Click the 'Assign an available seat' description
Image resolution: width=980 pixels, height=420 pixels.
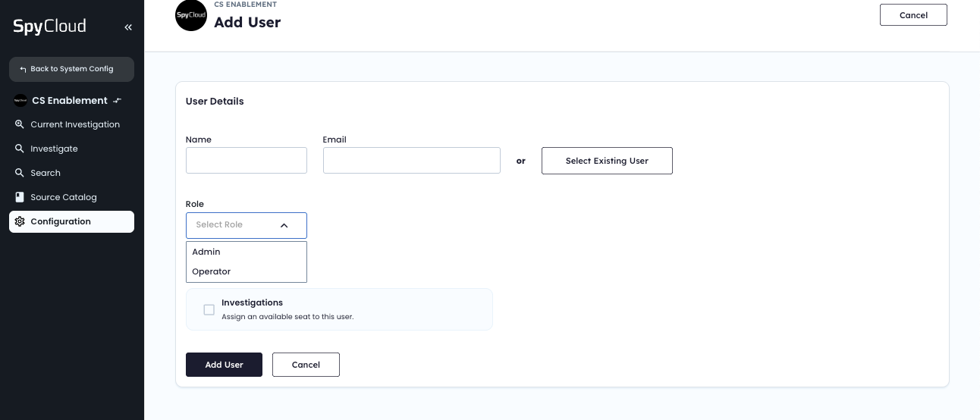pyautogui.click(x=287, y=317)
